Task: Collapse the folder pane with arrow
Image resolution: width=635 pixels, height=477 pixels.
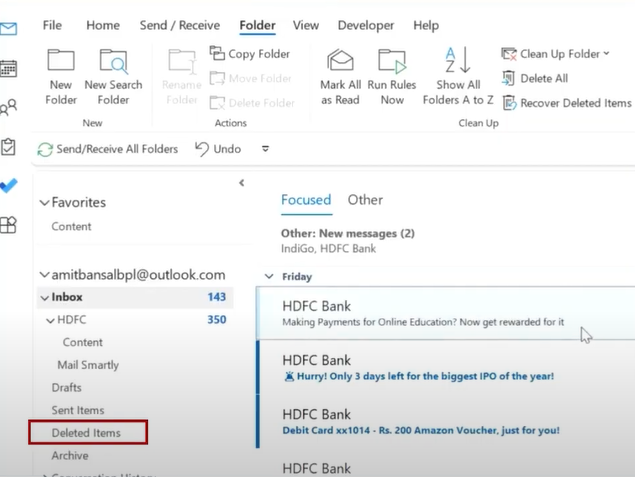Action: click(241, 183)
